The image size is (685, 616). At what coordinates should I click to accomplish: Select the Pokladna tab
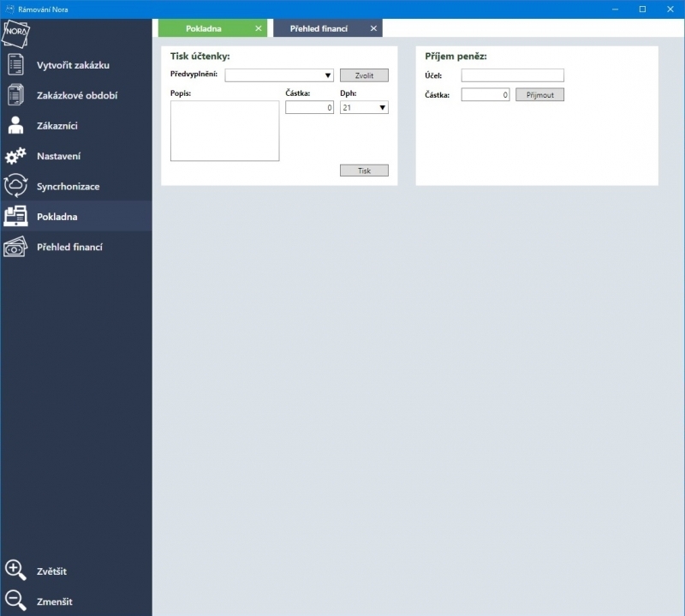click(x=204, y=28)
